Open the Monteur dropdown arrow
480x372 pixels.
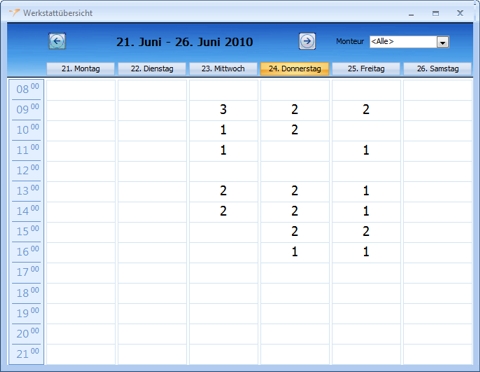point(443,42)
